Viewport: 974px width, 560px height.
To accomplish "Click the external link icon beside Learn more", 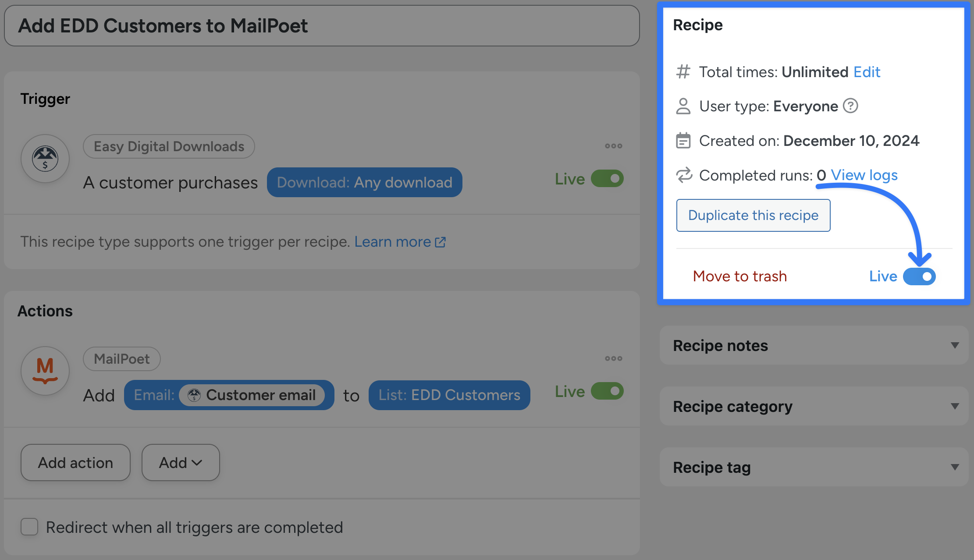I will (x=440, y=242).
